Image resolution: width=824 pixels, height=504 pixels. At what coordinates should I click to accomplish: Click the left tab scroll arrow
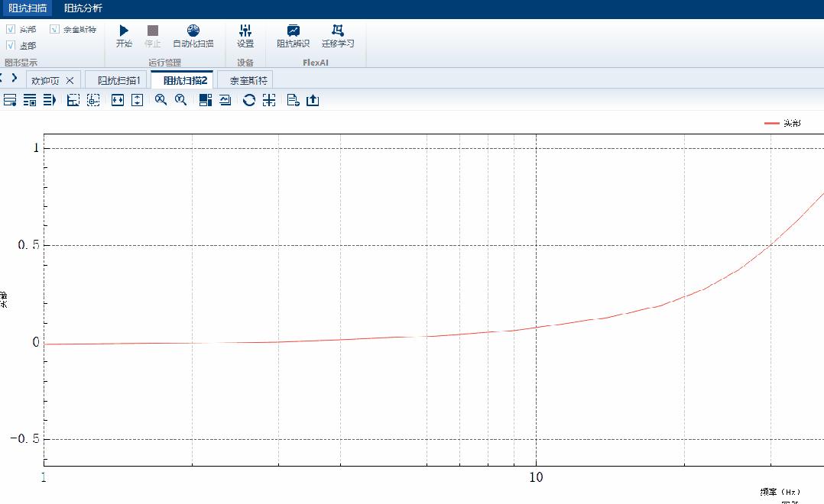pos(5,79)
